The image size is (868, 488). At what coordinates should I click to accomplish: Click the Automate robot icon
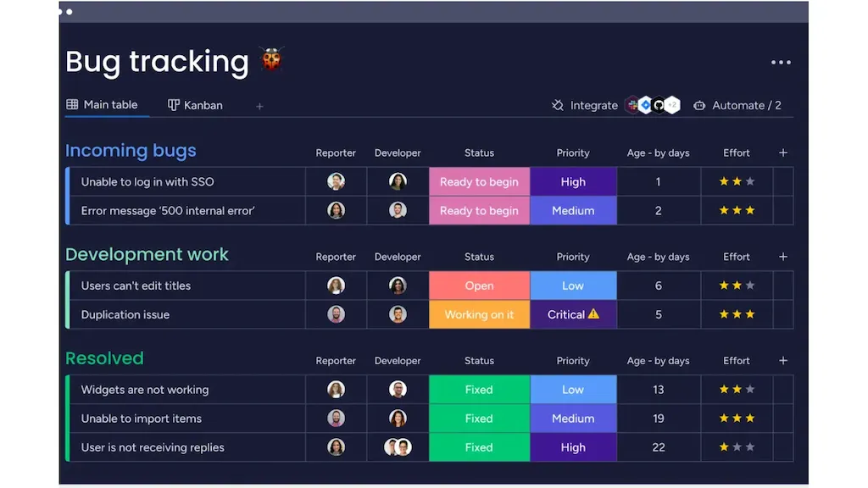click(699, 105)
